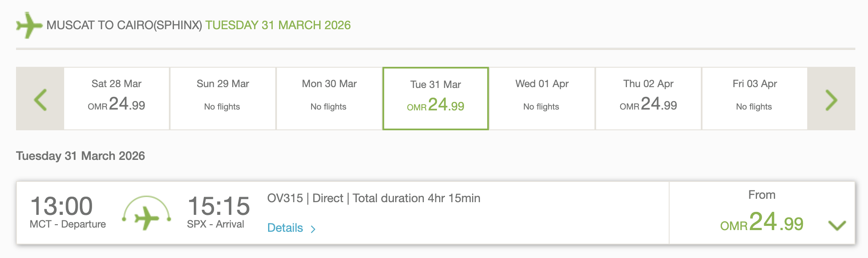
Task: Click the Tuesday 31 March 2026 subheading
Action: 80,156
